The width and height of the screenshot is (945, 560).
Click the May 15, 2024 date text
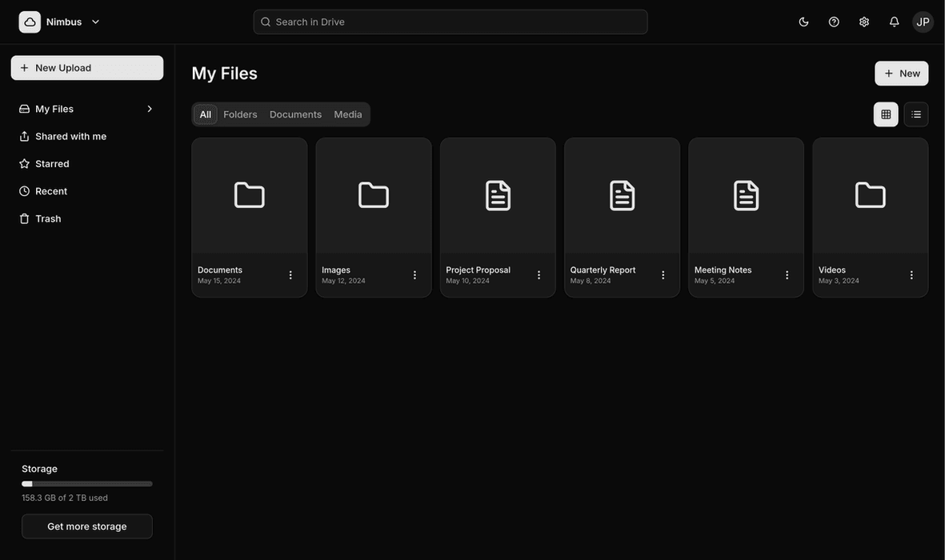(x=218, y=281)
